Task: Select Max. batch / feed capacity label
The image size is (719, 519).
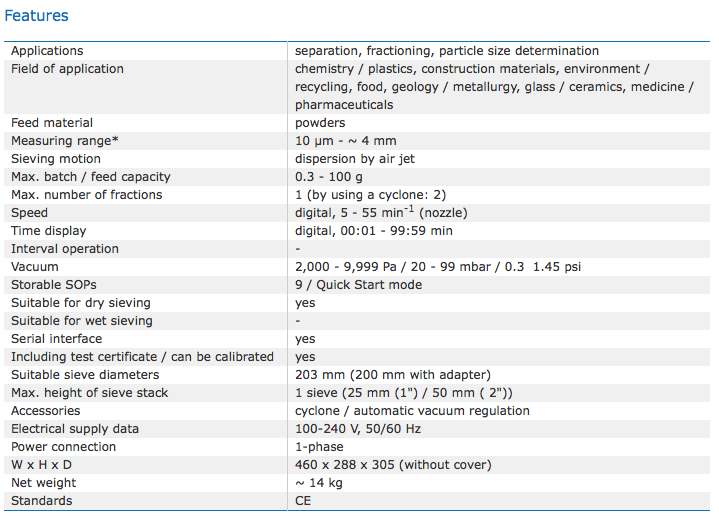Action: point(91,177)
